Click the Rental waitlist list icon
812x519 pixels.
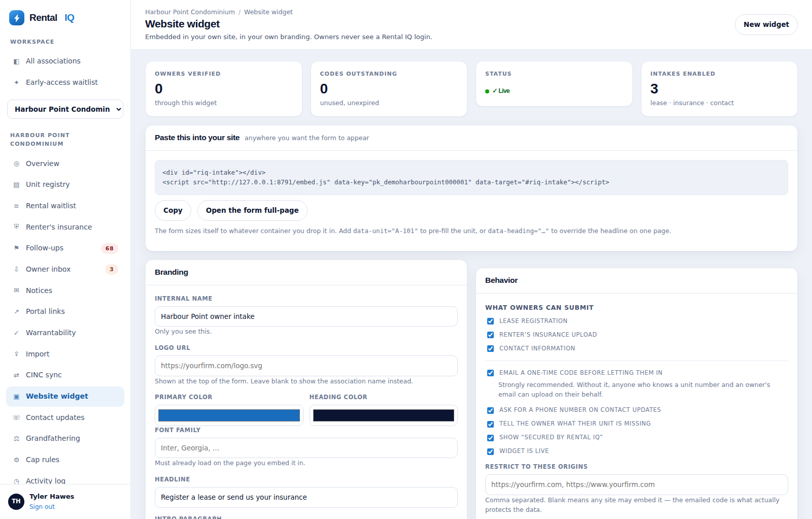16,206
